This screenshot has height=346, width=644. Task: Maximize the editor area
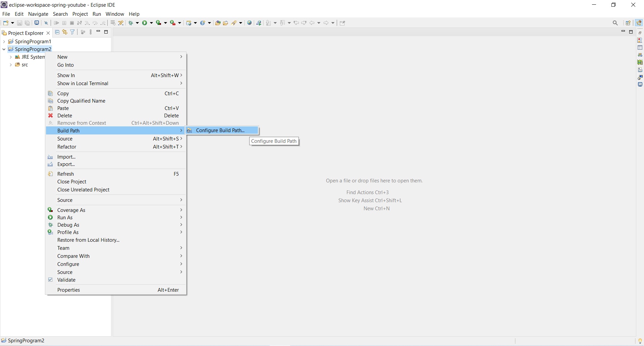(x=631, y=32)
